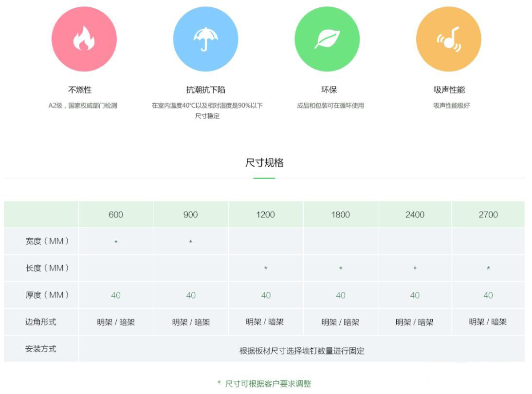
Task: Click the 2700 column header
Action: (488, 215)
